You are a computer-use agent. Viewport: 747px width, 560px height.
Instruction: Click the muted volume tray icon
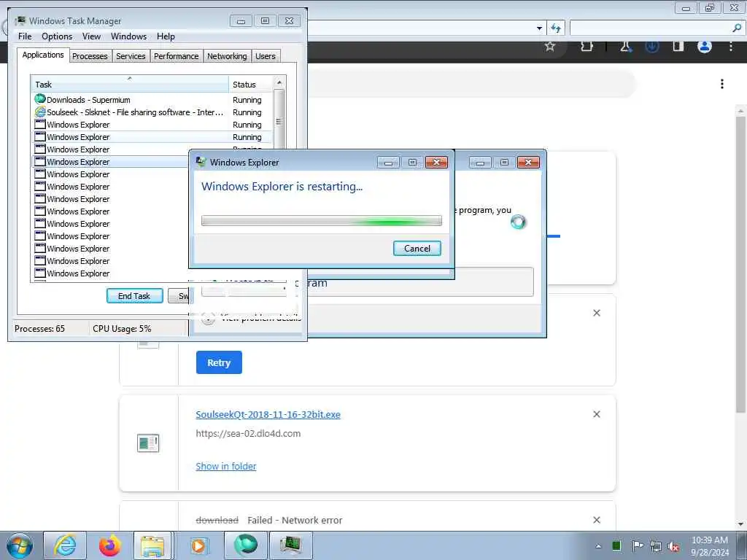673,547
